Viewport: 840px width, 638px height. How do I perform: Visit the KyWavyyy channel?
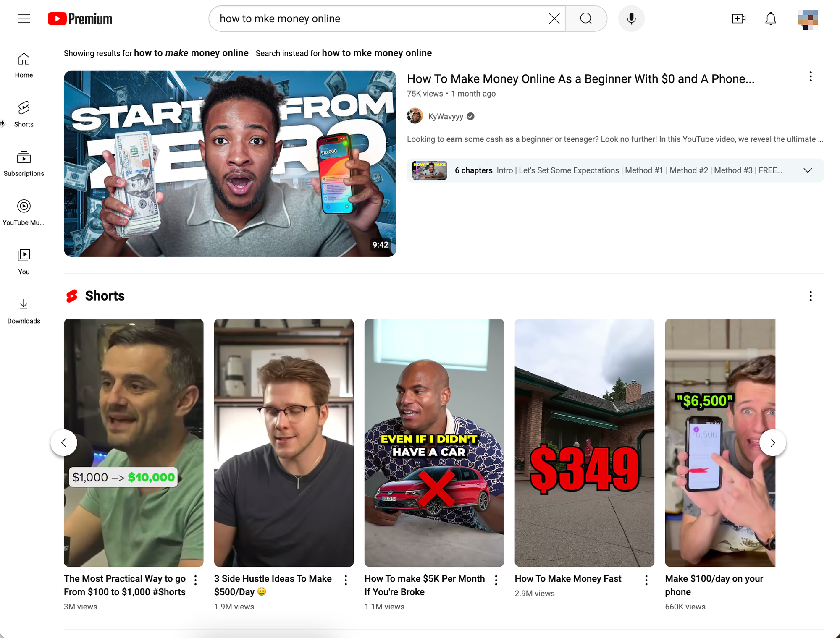click(x=445, y=116)
